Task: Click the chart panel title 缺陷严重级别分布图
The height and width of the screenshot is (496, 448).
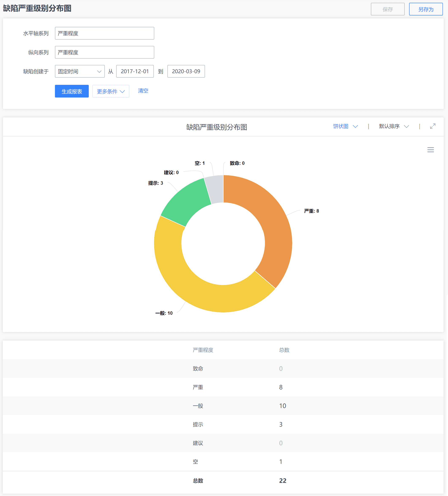Action: pos(217,127)
